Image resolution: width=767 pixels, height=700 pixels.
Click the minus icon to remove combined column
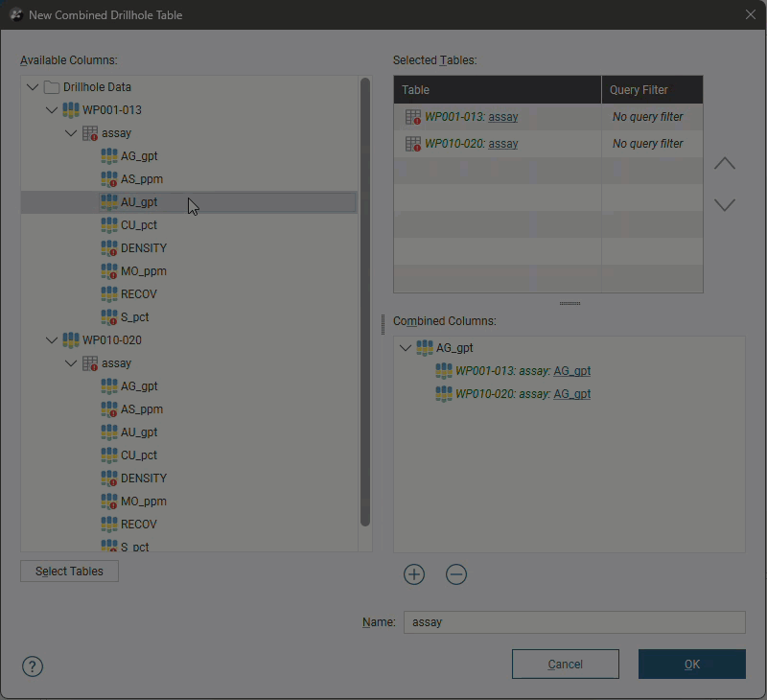[456, 574]
